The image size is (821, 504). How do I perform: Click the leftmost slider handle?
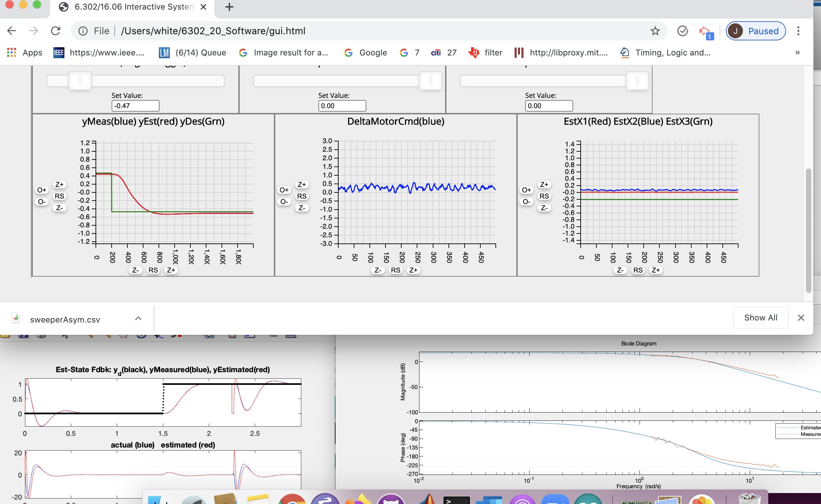click(x=80, y=81)
